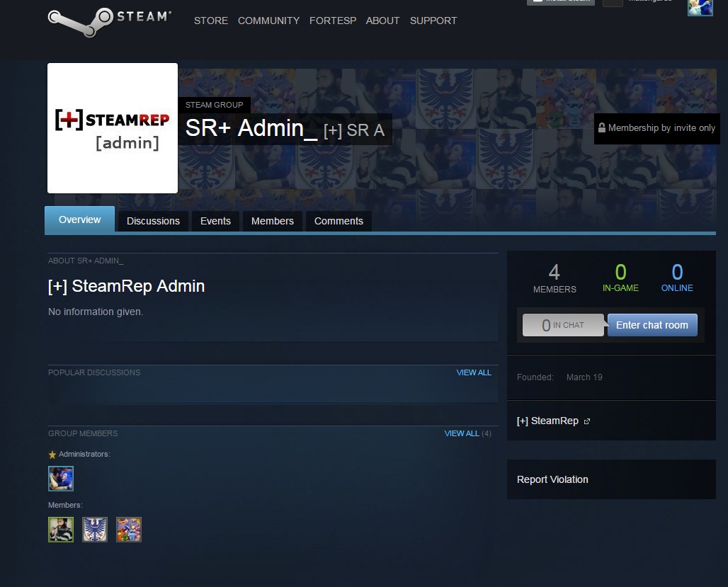Switch to the Events tab
The image size is (728, 587).
coord(215,221)
